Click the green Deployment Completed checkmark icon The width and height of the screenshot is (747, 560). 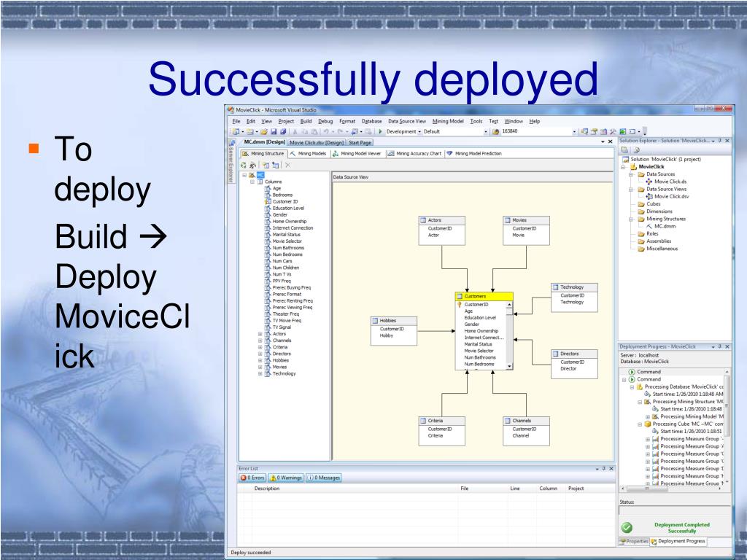627,528
